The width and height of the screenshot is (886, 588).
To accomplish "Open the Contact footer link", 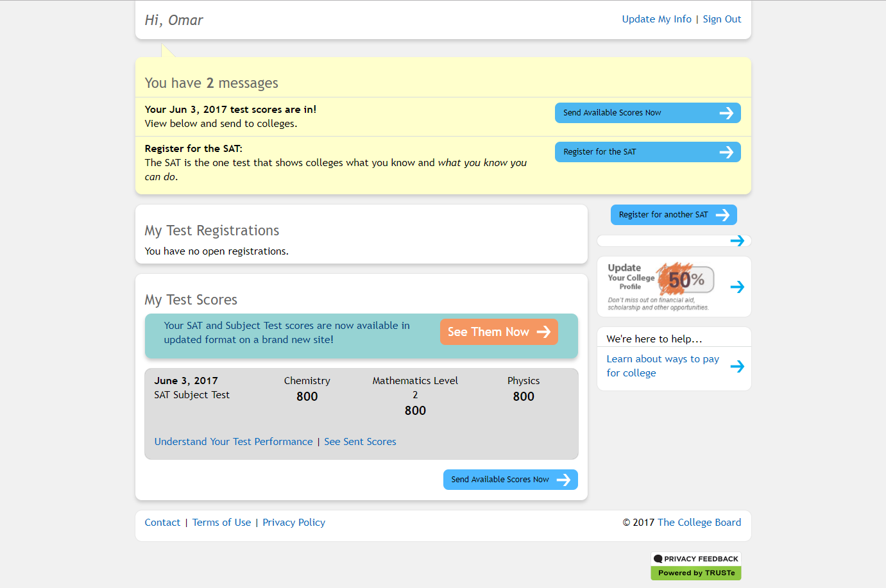I will tap(162, 523).
